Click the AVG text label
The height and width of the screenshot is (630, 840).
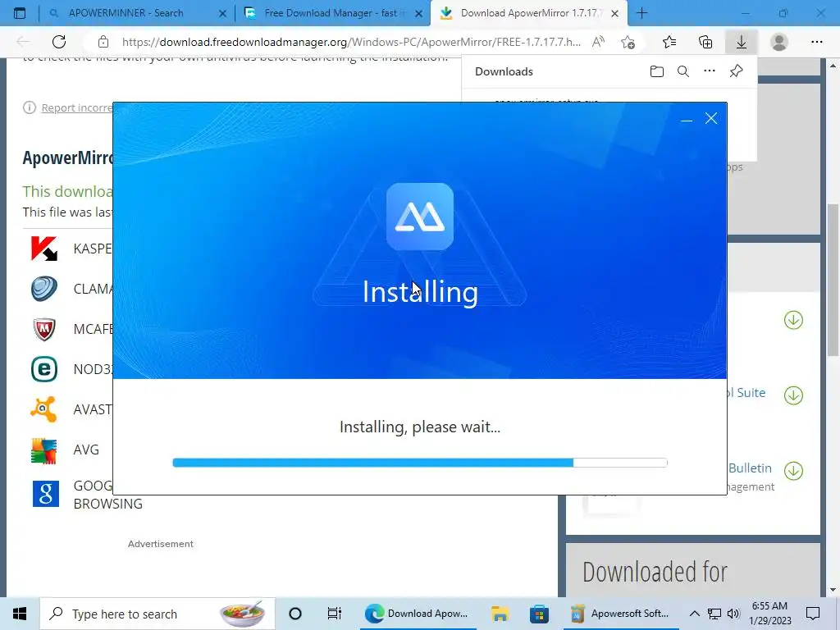coord(86,450)
